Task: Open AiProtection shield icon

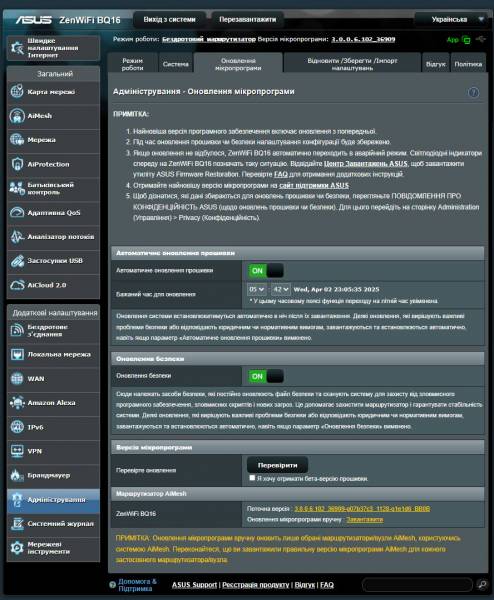Action: point(17,164)
